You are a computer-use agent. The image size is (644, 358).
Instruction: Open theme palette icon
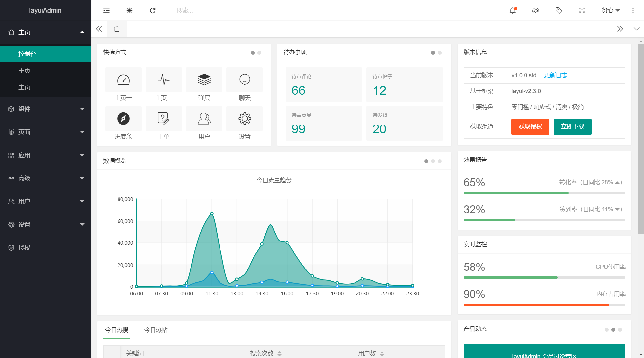coord(536,11)
